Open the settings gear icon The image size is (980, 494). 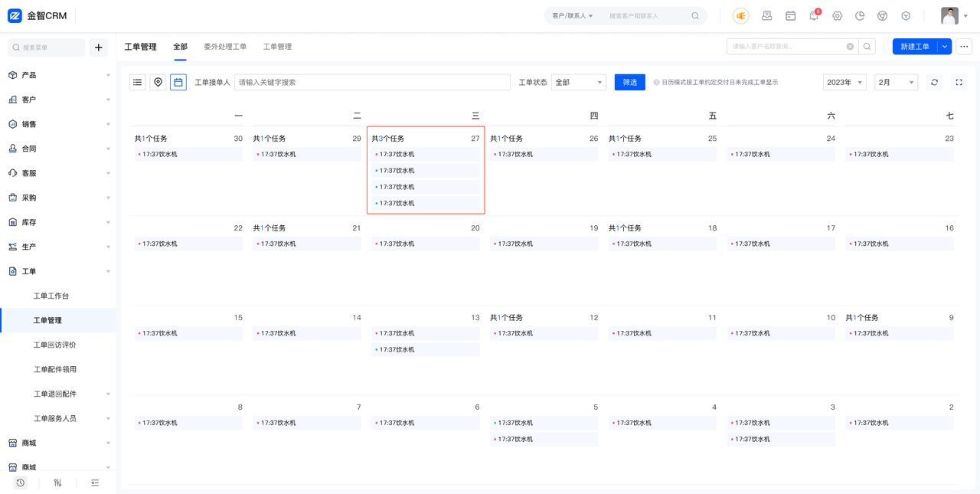pos(837,15)
